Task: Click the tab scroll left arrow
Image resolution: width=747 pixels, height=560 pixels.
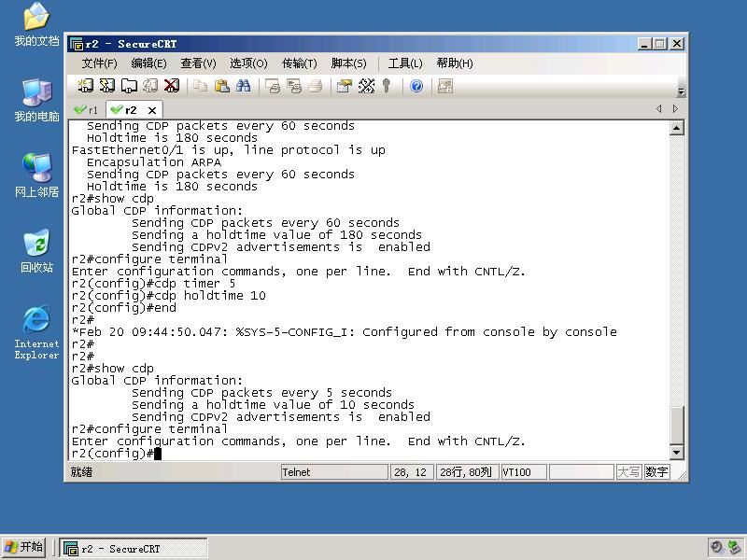Action: click(x=659, y=108)
